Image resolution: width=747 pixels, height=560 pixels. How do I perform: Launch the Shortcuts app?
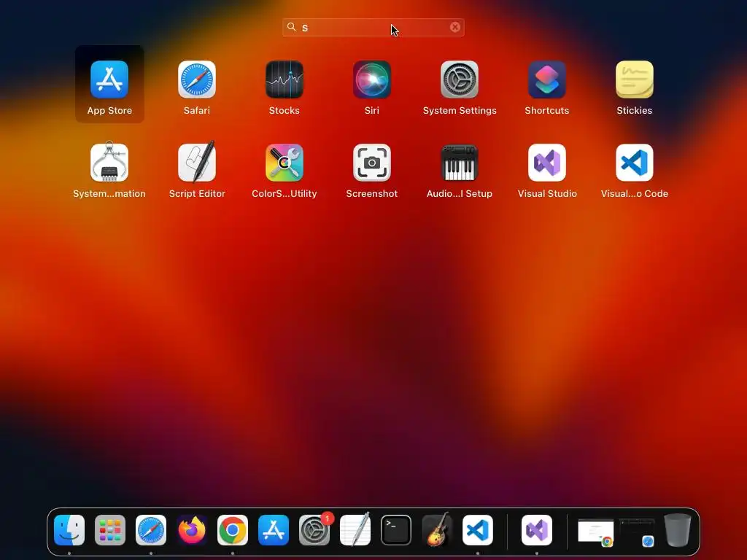547,79
